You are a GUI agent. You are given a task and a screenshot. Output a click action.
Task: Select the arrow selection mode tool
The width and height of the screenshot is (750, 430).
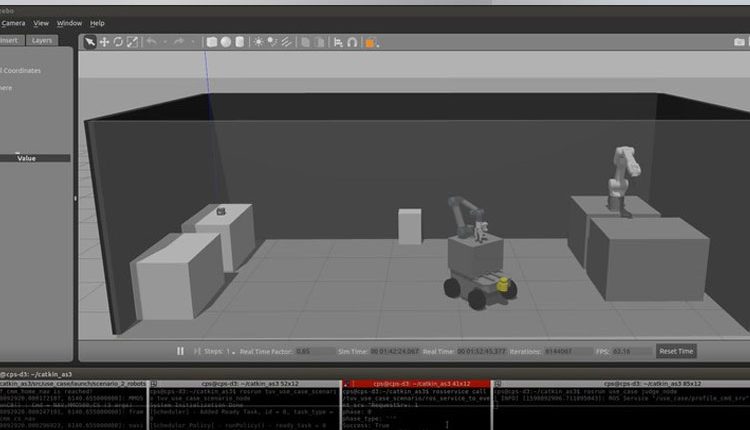[89, 42]
